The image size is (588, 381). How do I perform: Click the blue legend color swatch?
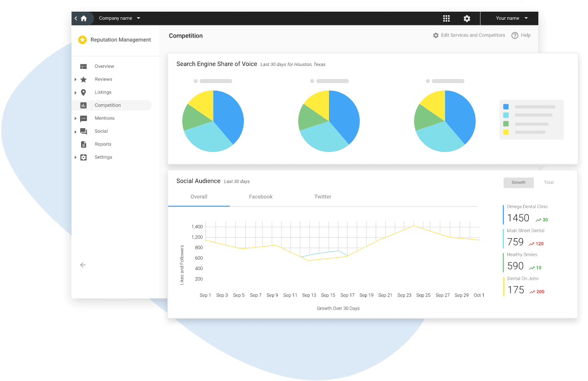506,107
